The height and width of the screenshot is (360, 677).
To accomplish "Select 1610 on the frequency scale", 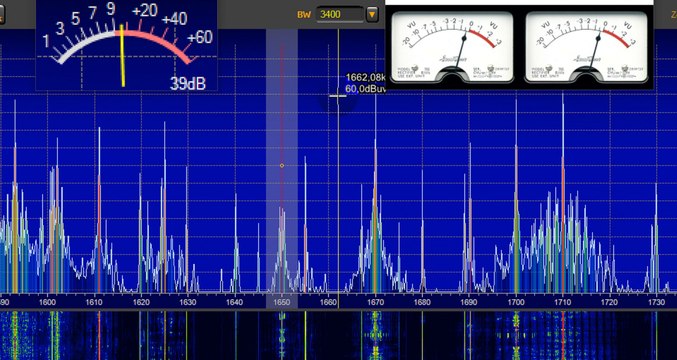I will click(94, 302).
